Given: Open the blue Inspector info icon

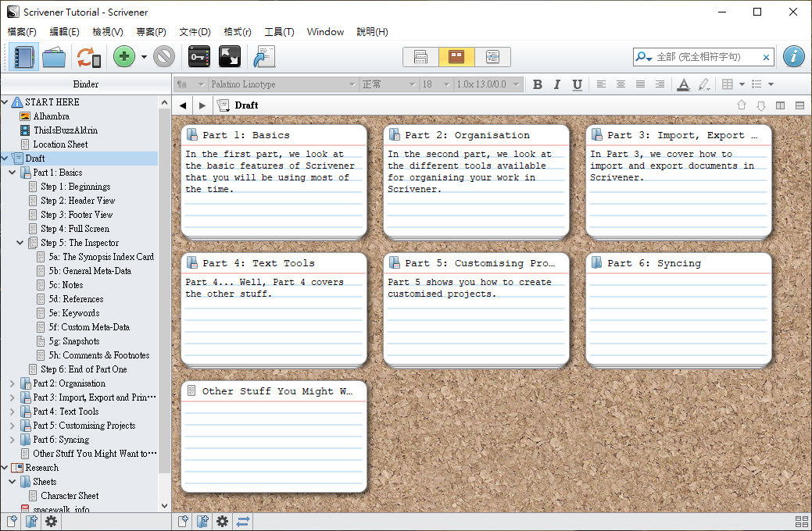Looking at the screenshot, I should click(793, 57).
